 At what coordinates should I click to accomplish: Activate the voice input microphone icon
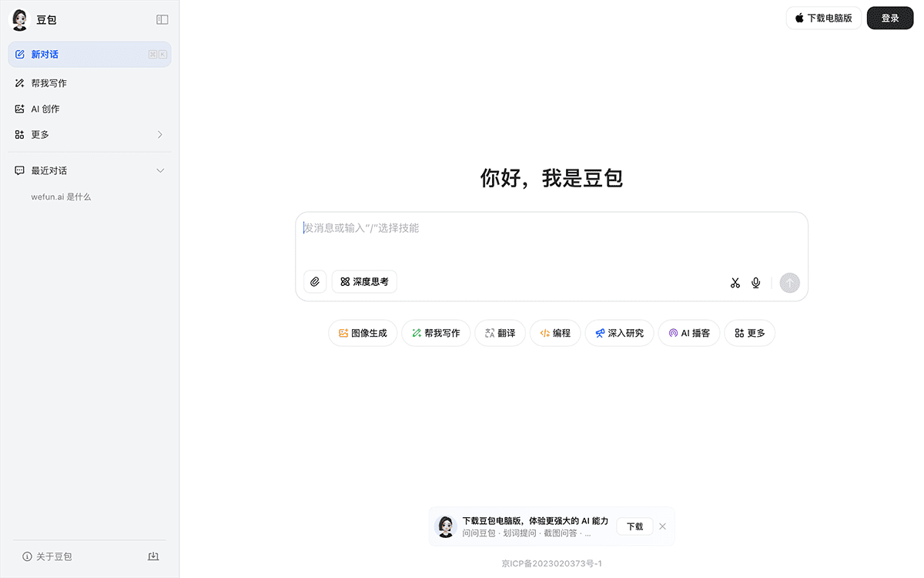tap(755, 282)
